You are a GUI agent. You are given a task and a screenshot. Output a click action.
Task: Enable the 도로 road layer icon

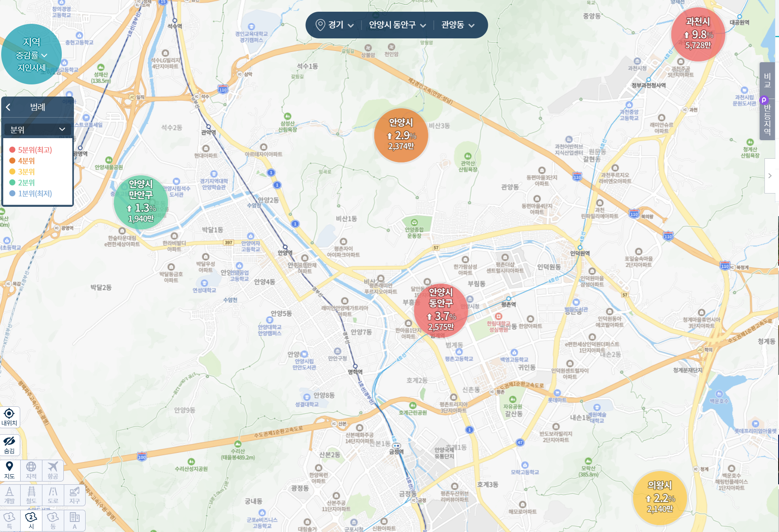pos(53,495)
